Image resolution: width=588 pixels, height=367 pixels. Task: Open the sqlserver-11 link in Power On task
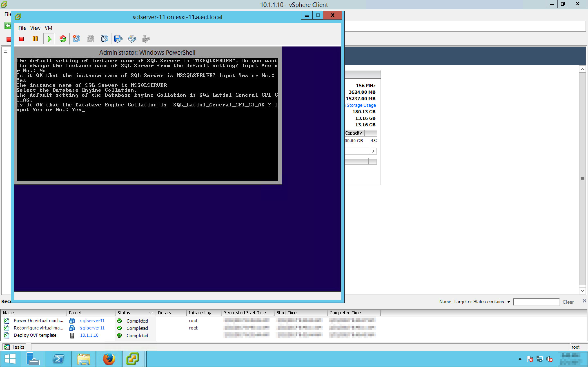[x=92, y=321]
